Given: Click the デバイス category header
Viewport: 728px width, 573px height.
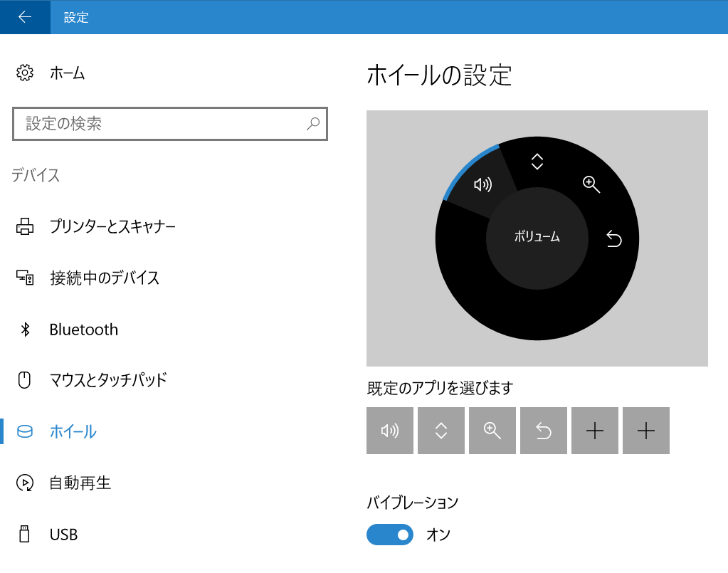Looking at the screenshot, I should click(36, 175).
